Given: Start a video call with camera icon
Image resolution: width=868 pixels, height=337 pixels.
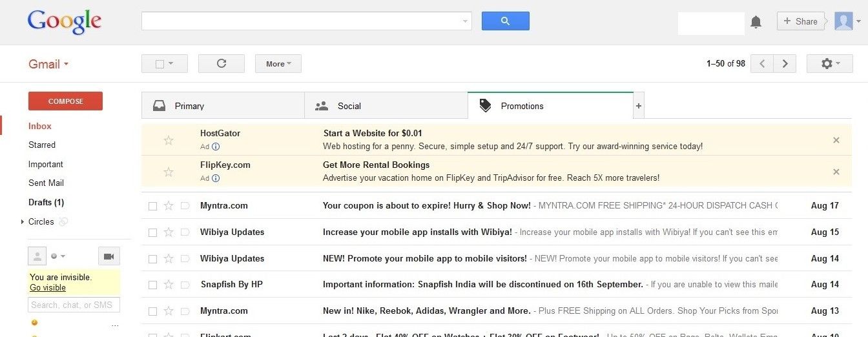Looking at the screenshot, I should (x=108, y=256).
